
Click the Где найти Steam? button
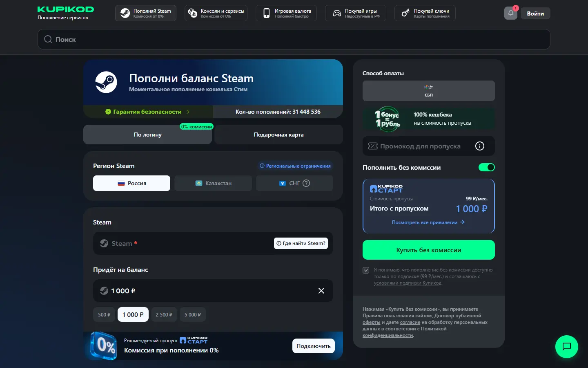(301, 243)
